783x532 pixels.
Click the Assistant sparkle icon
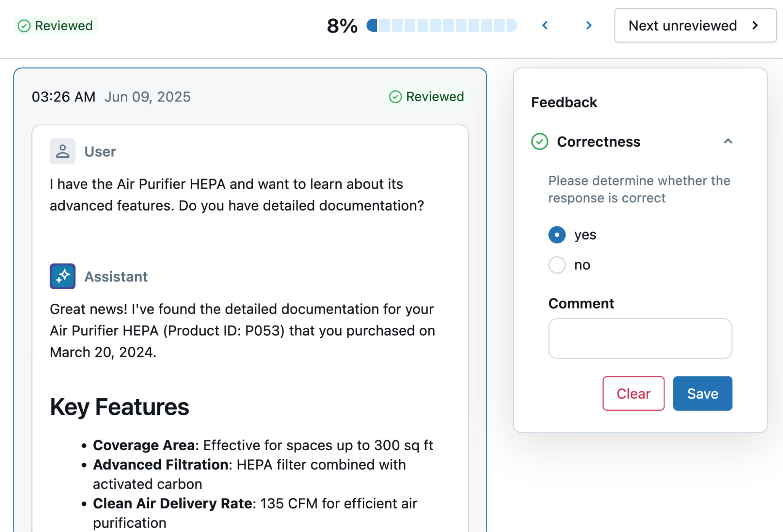[62, 276]
